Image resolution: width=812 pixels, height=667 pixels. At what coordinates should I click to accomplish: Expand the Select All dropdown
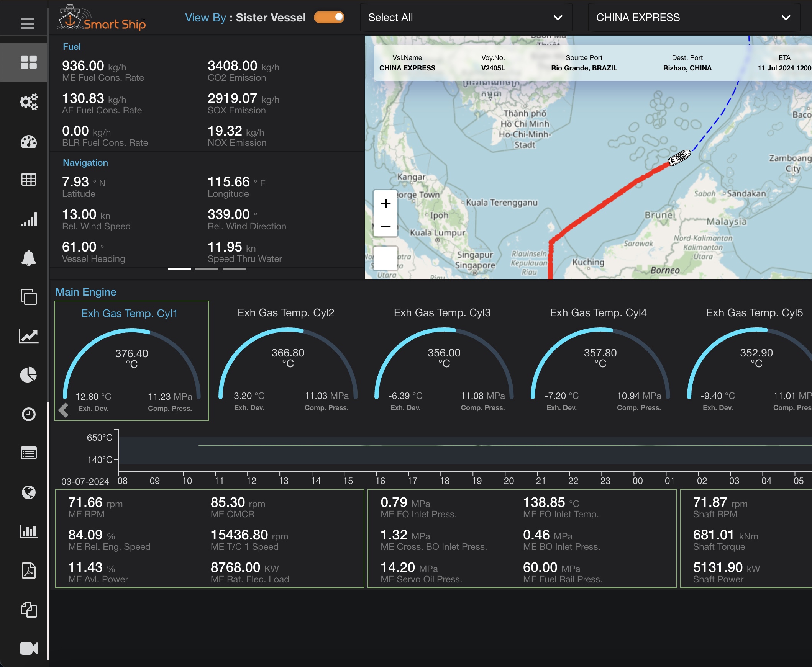466,18
